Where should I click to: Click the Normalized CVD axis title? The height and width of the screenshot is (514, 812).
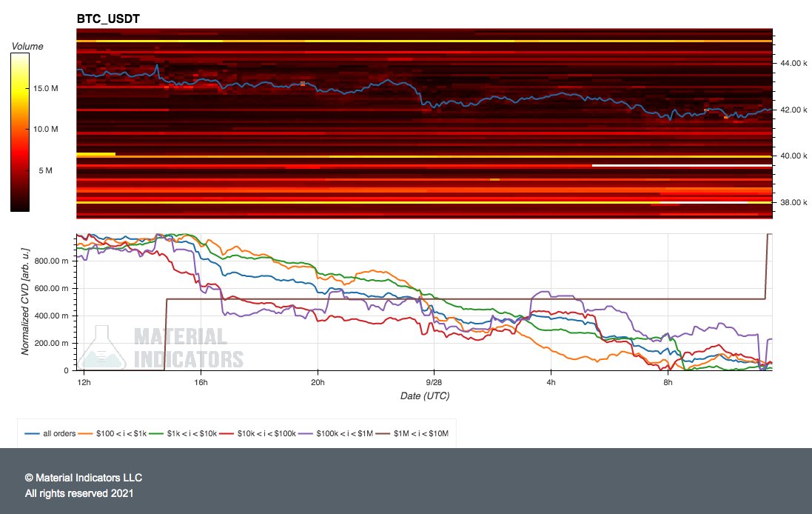(25, 301)
